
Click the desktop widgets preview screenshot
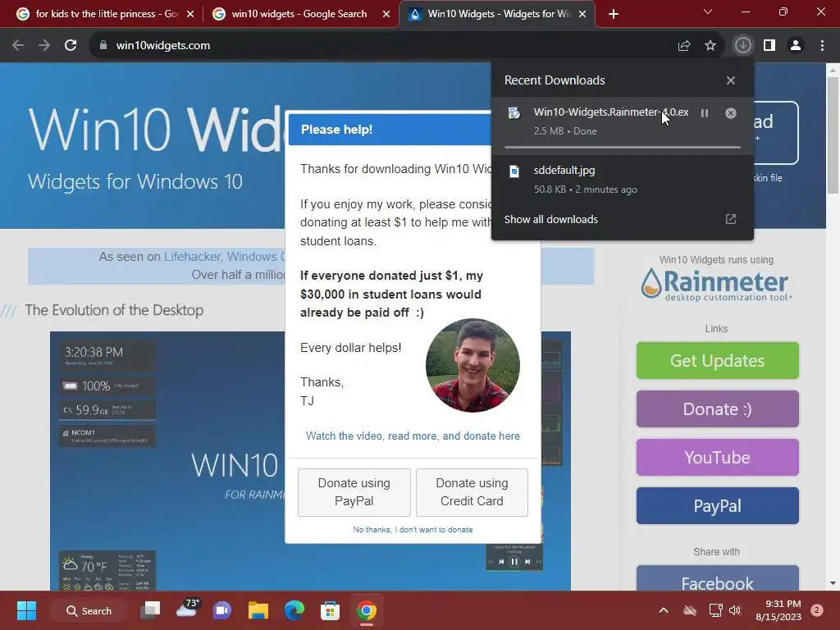[167, 461]
